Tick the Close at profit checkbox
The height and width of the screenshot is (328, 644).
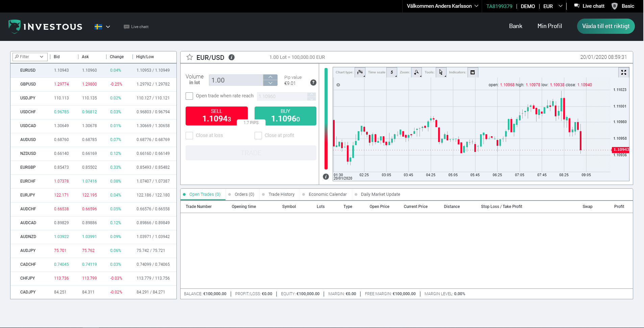(x=258, y=136)
